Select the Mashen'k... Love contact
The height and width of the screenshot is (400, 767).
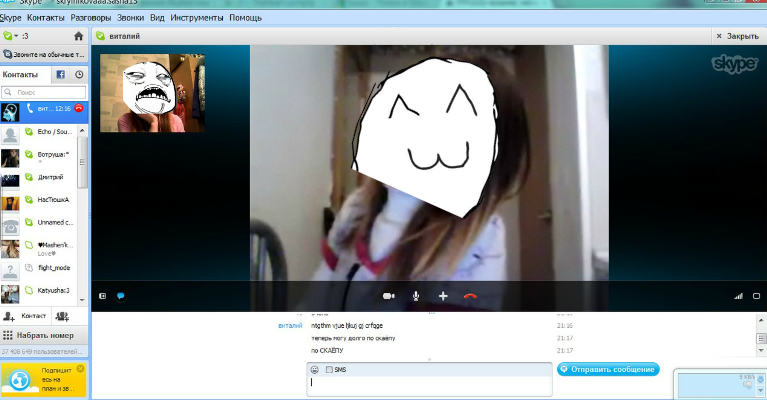pos(38,248)
